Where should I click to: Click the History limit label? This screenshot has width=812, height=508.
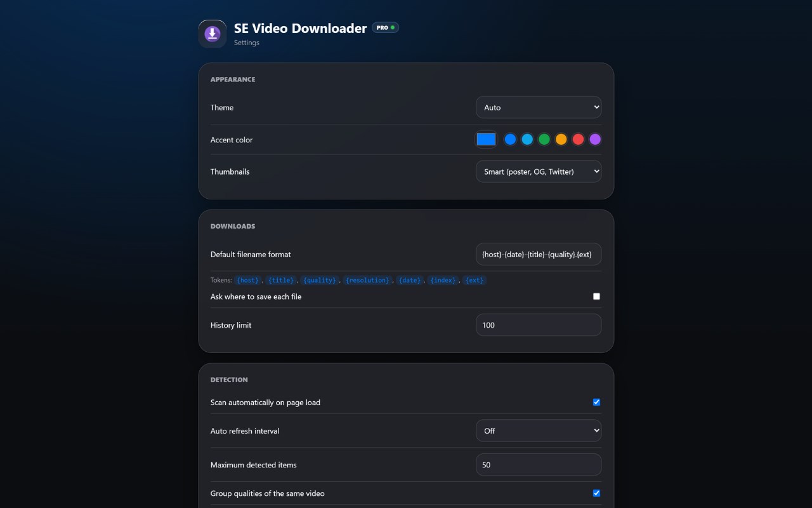click(231, 325)
